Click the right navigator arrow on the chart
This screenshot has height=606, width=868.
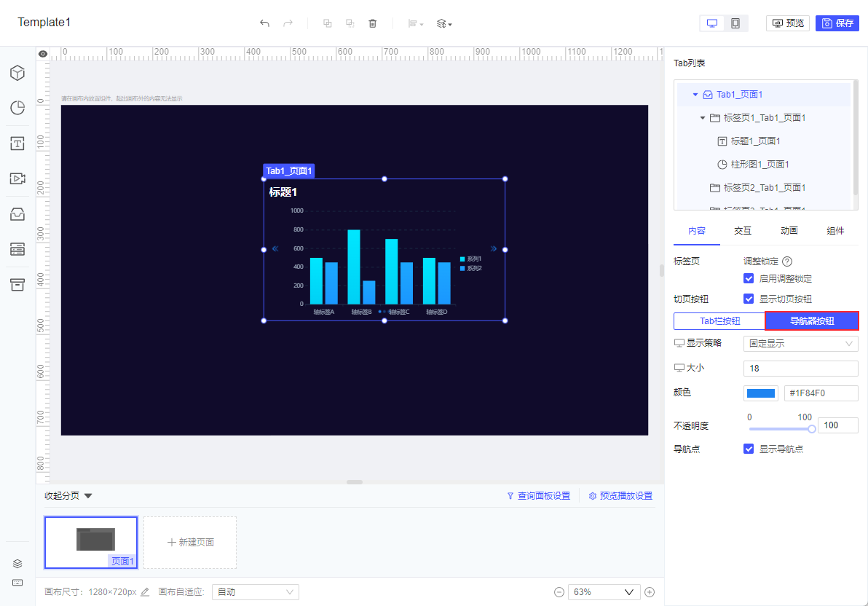pos(493,248)
